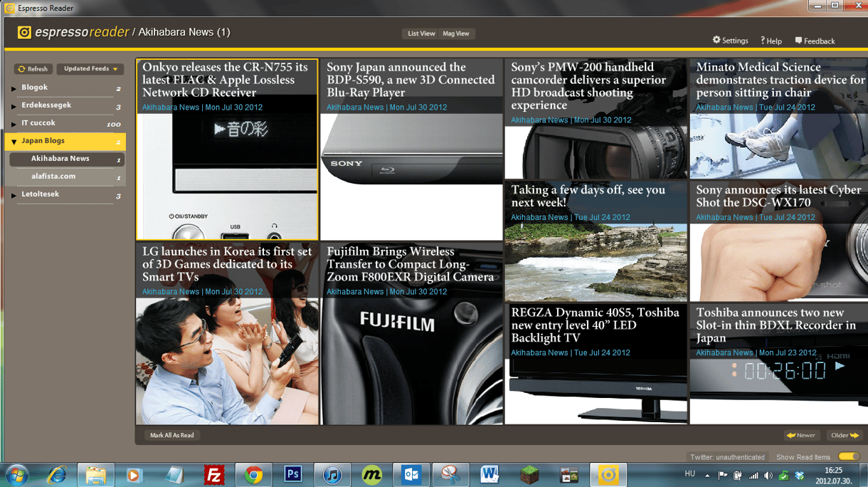
Task: Open iTunes from taskbar
Action: click(332, 474)
